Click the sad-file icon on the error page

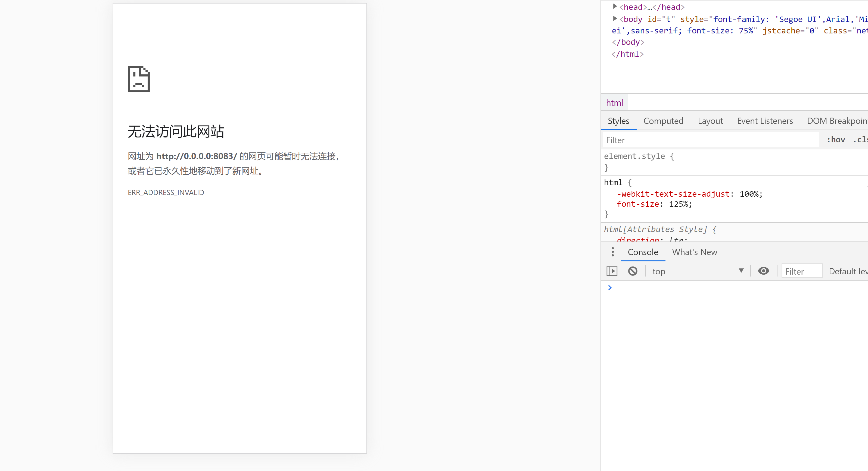click(x=138, y=79)
